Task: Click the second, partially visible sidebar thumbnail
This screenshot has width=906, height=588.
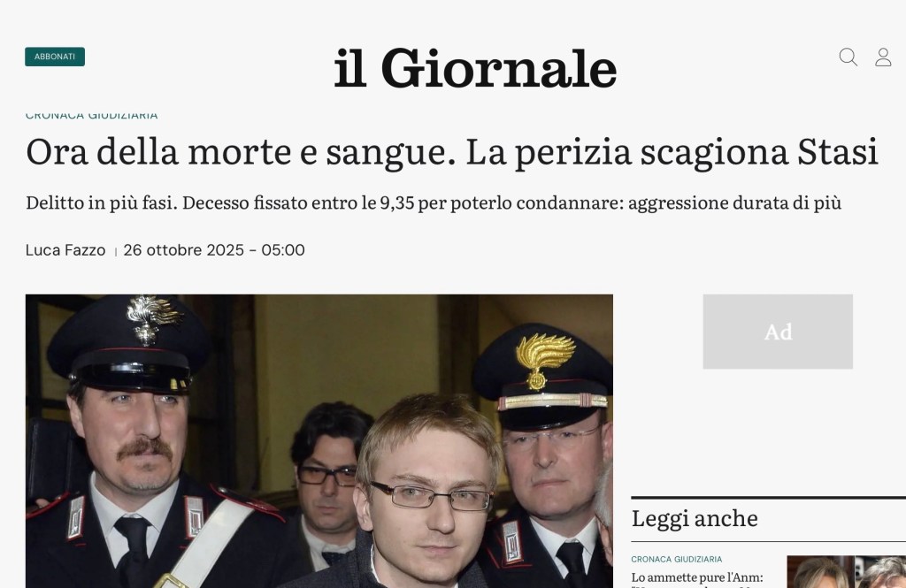Action: 880,572
